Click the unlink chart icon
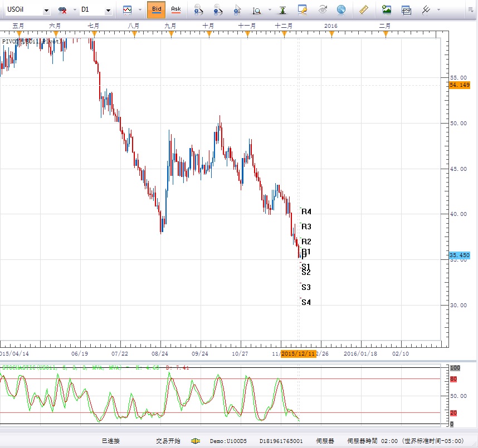Viewport: 478px width, 448px height. [62, 10]
